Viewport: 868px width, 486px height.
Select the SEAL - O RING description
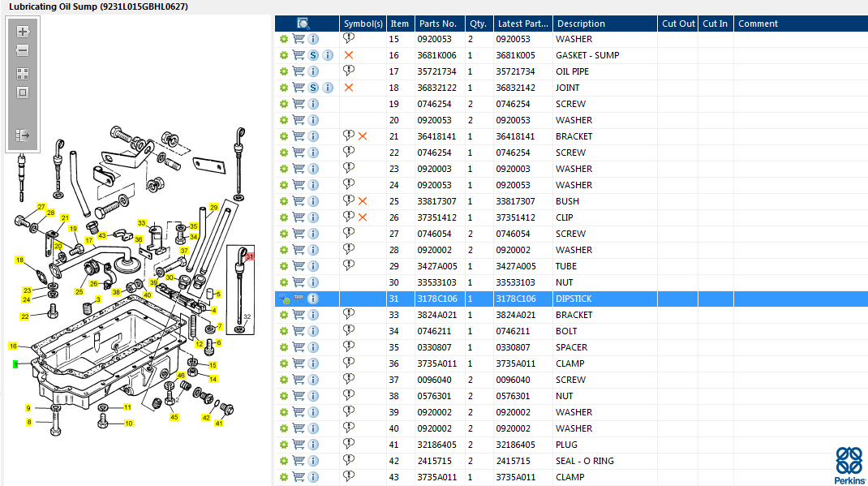tap(585, 461)
